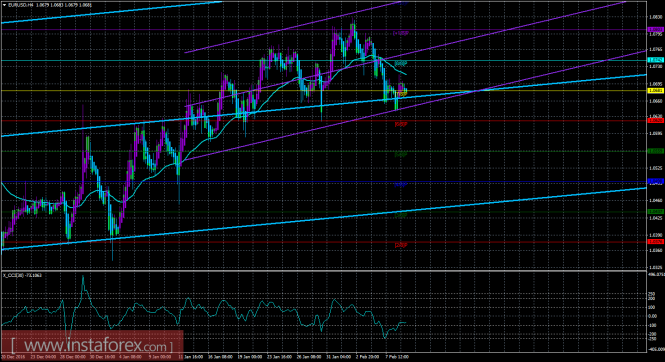Click the upper red price tag on the price scale
This screenshot has width=665, height=362.
click(656, 121)
